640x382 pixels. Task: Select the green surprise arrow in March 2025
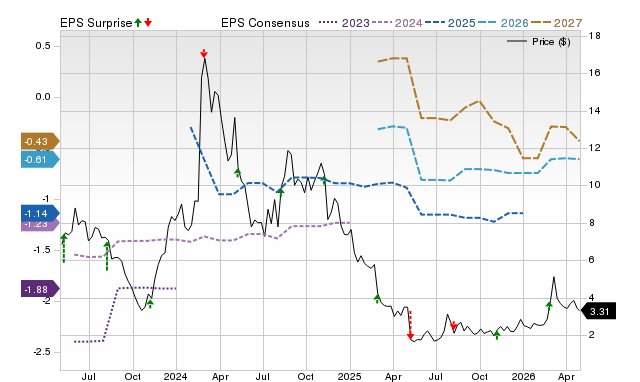coord(378,299)
